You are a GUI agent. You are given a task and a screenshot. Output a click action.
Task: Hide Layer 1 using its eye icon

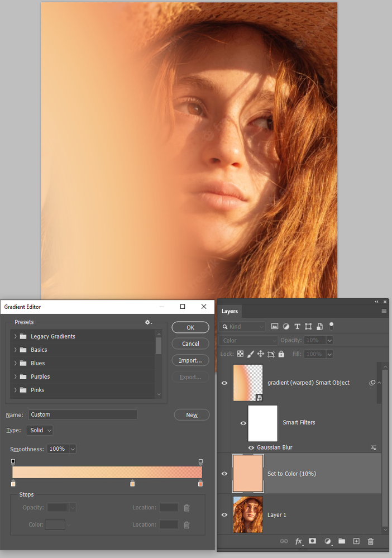(x=224, y=515)
